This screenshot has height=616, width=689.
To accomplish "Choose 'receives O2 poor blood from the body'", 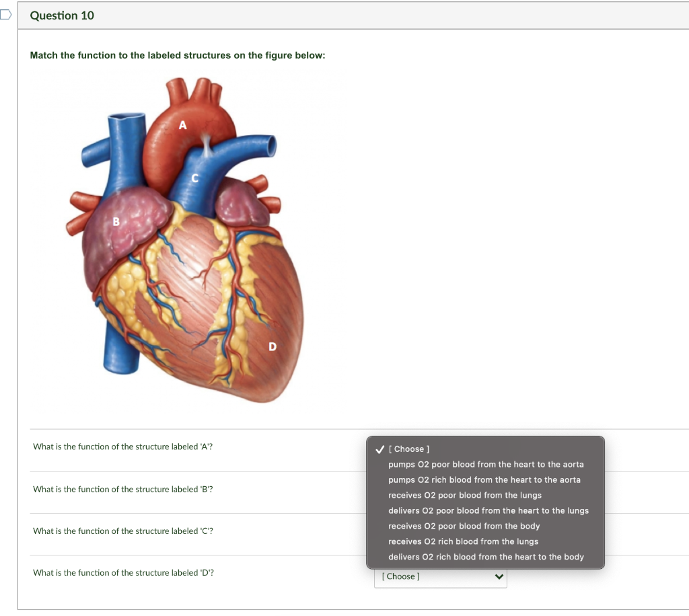I will coord(485,526).
